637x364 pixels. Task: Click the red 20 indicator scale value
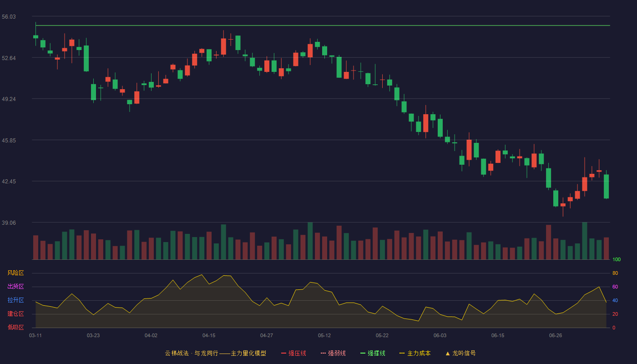pyautogui.click(x=615, y=314)
